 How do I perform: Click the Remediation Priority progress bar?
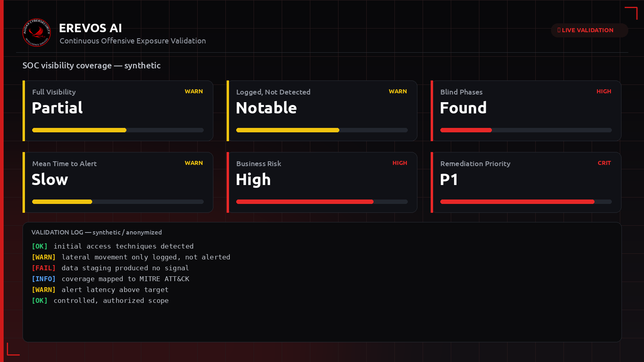526,202
